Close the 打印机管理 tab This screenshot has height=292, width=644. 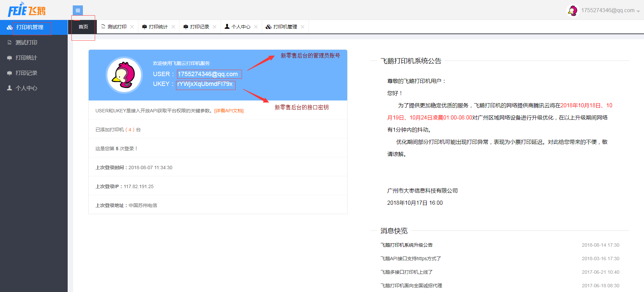click(303, 27)
